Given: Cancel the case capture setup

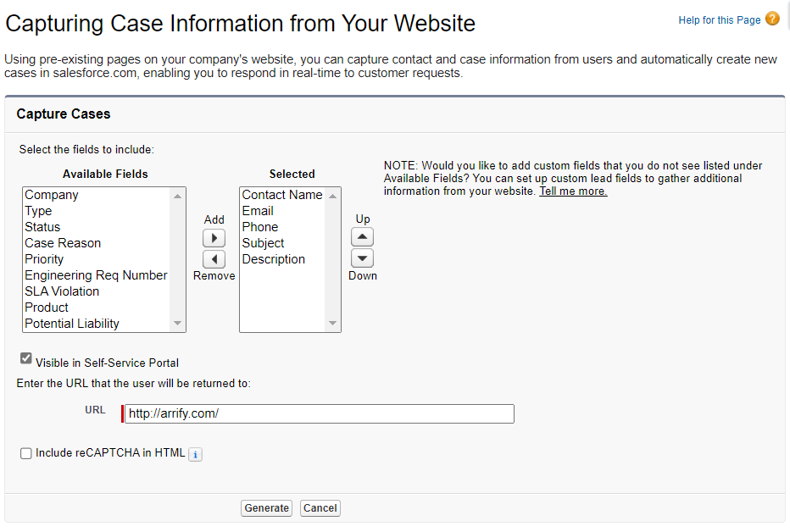Looking at the screenshot, I should [x=320, y=507].
